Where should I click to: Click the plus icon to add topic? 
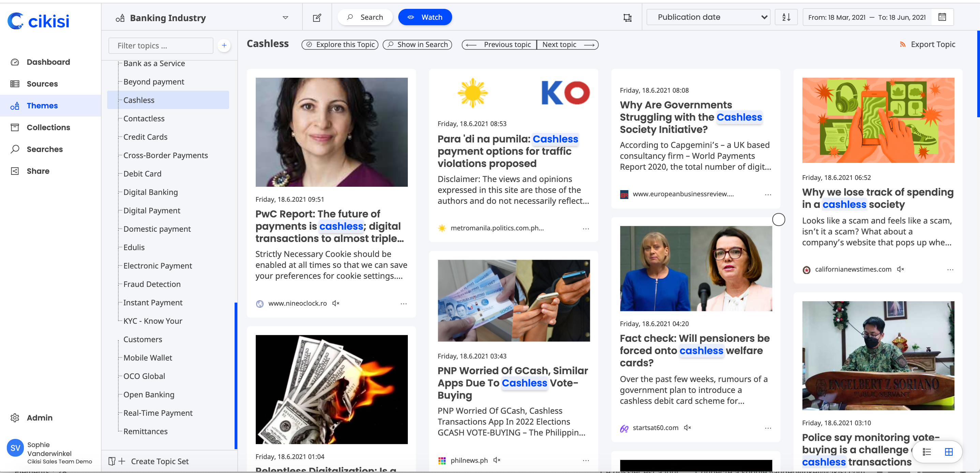coord(224,46)
